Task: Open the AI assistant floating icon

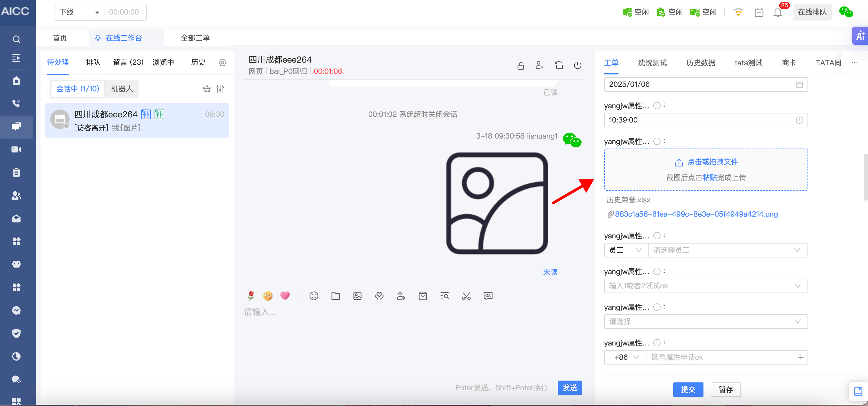Action: pyautogui.click(x=860, y=36)
